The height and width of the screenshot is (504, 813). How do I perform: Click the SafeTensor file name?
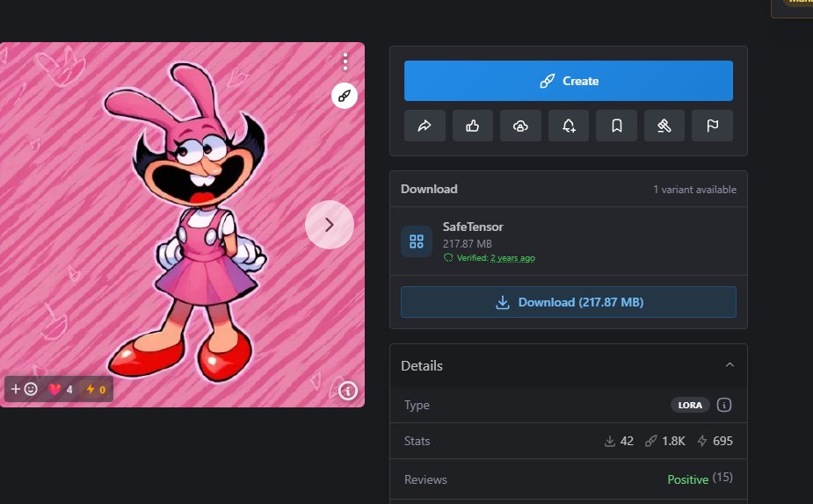[x=473, y=227]
